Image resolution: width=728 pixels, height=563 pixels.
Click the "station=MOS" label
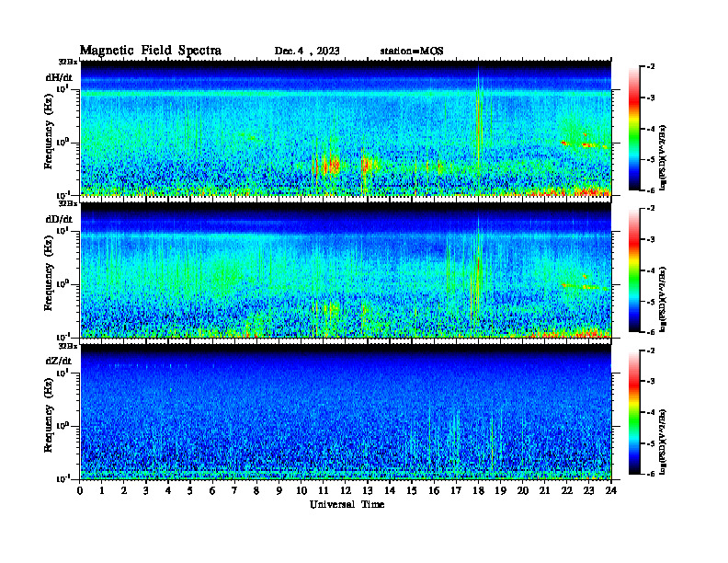point(412,52)
